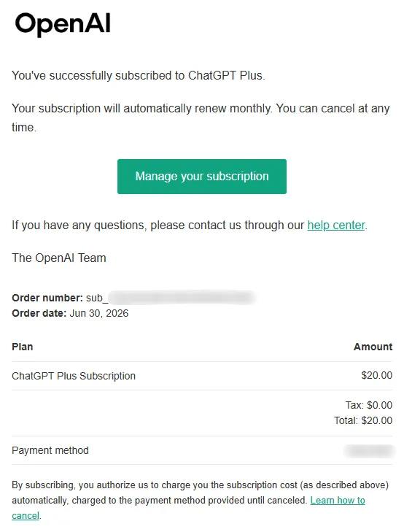
Task: Open the Manage your subscription button
Action: tap(202, 177)
